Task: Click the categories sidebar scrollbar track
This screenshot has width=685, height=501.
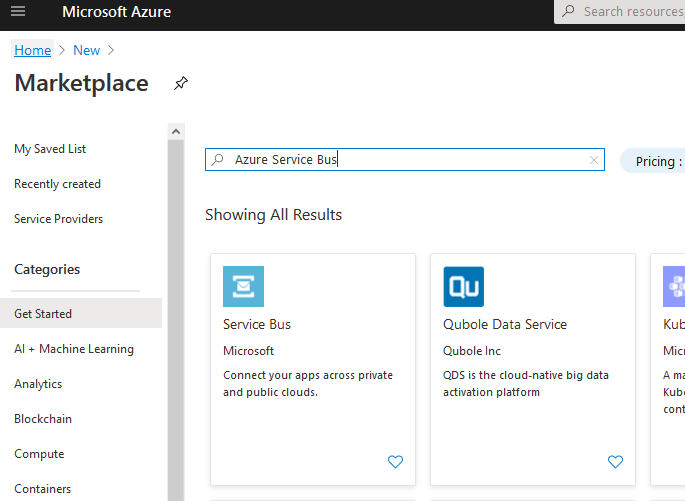Action: (176, 320)
